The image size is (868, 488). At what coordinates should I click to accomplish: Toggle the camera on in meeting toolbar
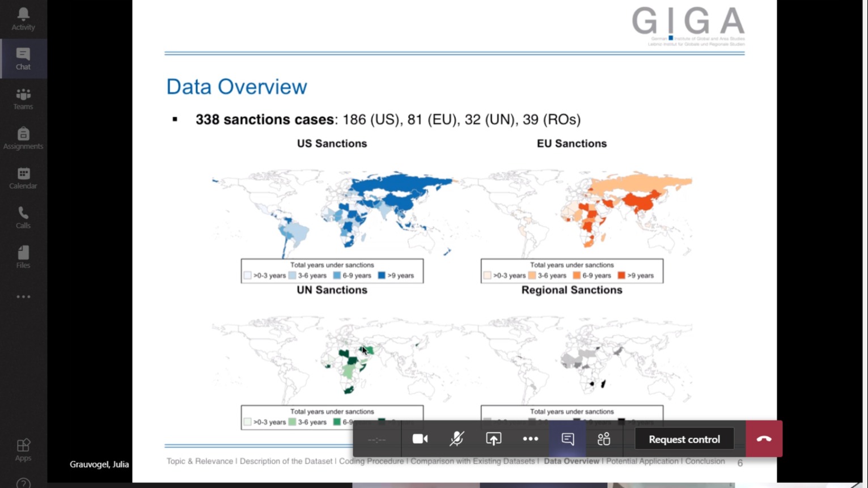pyautogui.click(x=420, y=439)
